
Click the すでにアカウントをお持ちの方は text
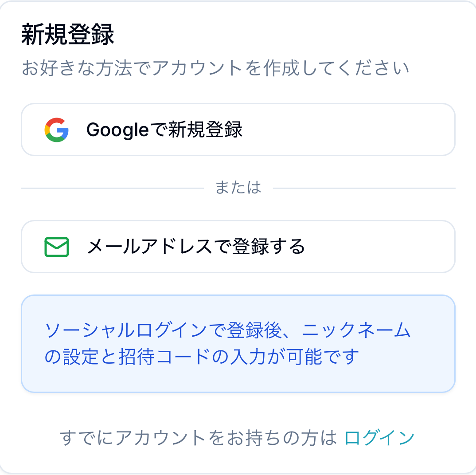[199, 438]
